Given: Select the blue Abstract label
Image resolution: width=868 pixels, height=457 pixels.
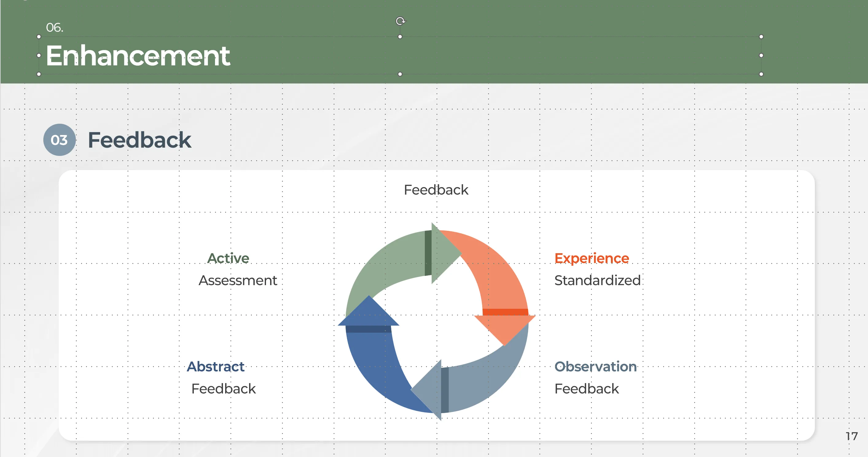Looking at the screenshot, I should click(x=216, y=367).
